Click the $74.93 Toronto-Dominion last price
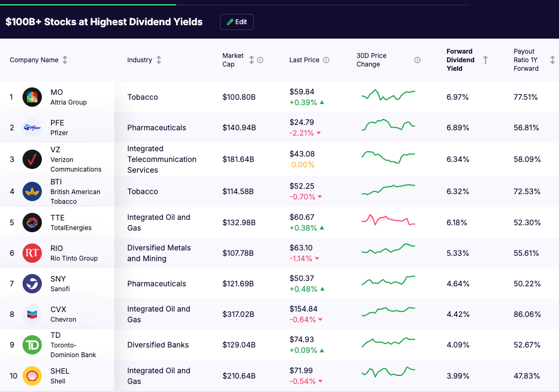The width and height of the screenshot is (559, 392). 301,339
